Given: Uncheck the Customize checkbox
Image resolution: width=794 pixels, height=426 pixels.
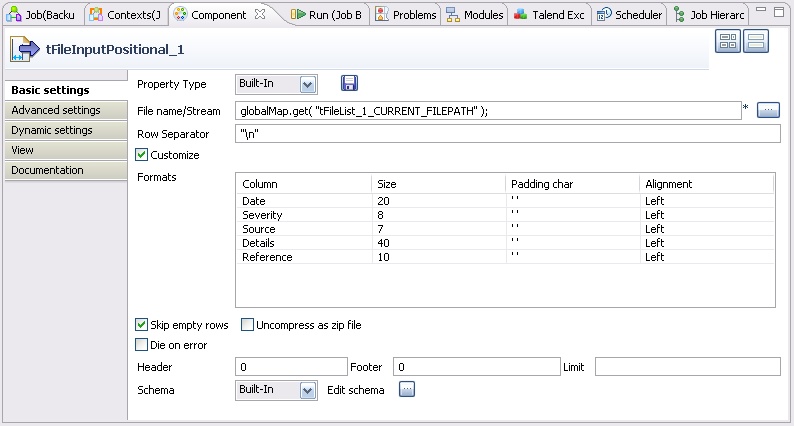Looking at the screenshot, I should (x=142, y=155).
